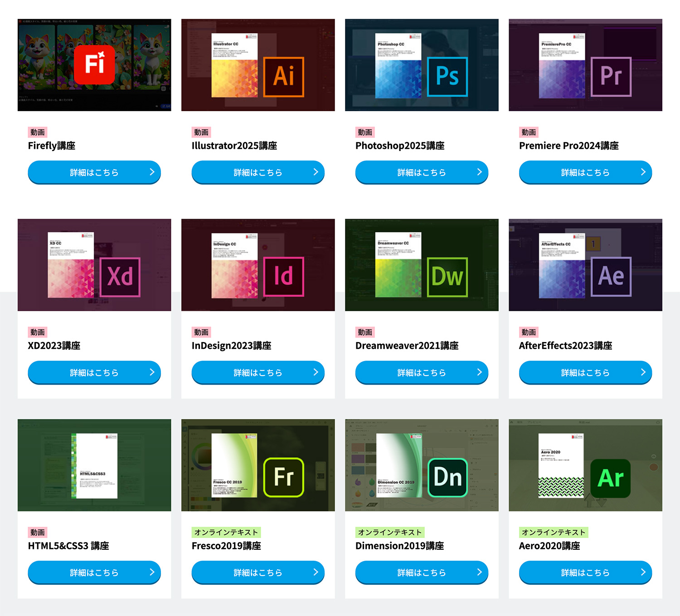Viewport: 680px width, 616px height.
Task: Open the Photoshop CC textbook cover image
Action: (x=398, y=65)
